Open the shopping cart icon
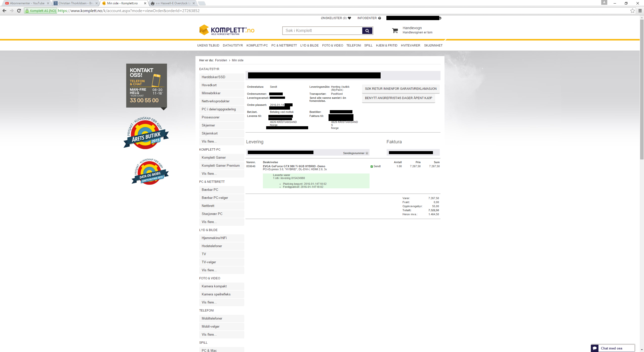 click(395, 30)
